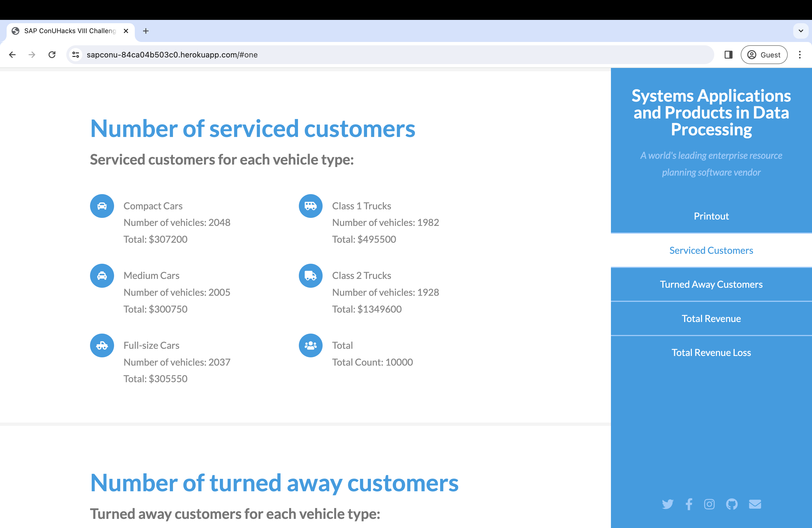Toggle the browser side panel

[728, 55]
